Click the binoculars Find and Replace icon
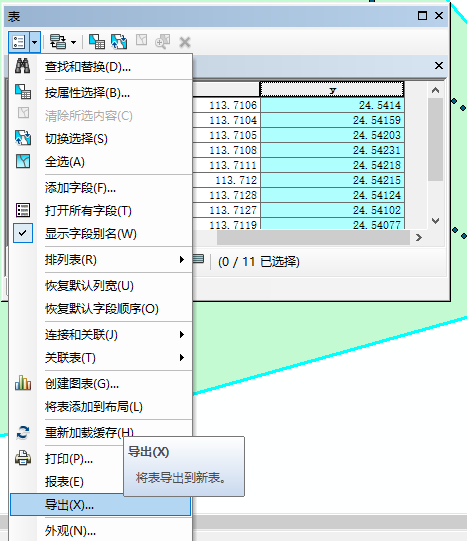 pos(22,66)
